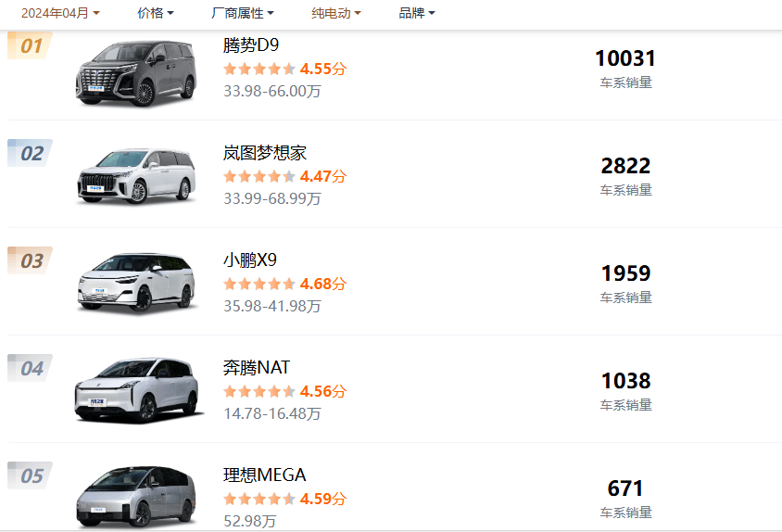Screen dimensions: 782x532
Task: Open the 2024年04月 date dropdown
Action: 60,13
